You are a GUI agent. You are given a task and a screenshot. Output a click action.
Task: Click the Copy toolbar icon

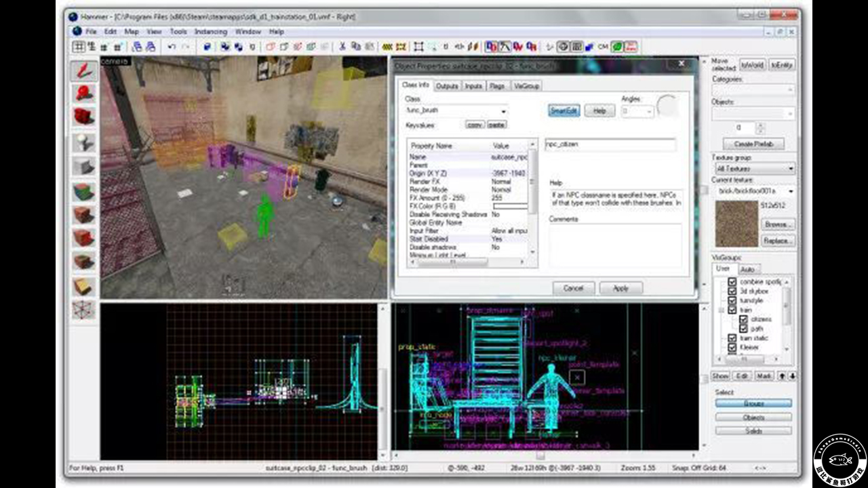click(355, 47)
